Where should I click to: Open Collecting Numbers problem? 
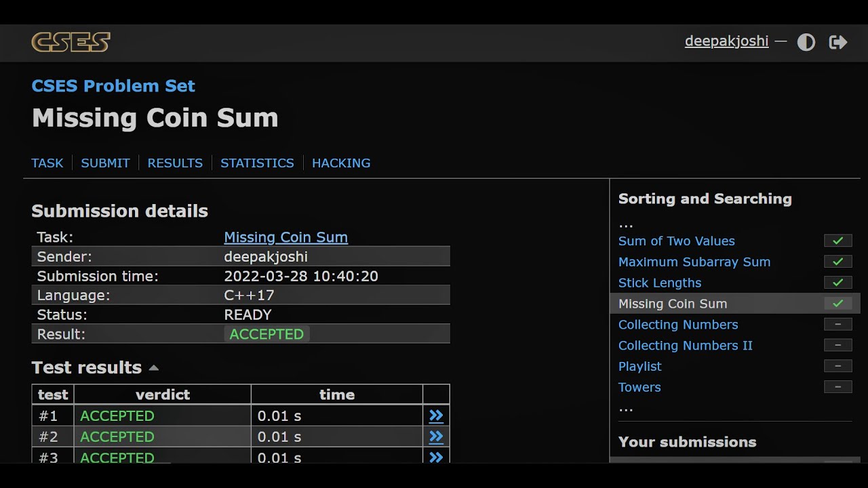pyautogui.click(x=678, y=325)
